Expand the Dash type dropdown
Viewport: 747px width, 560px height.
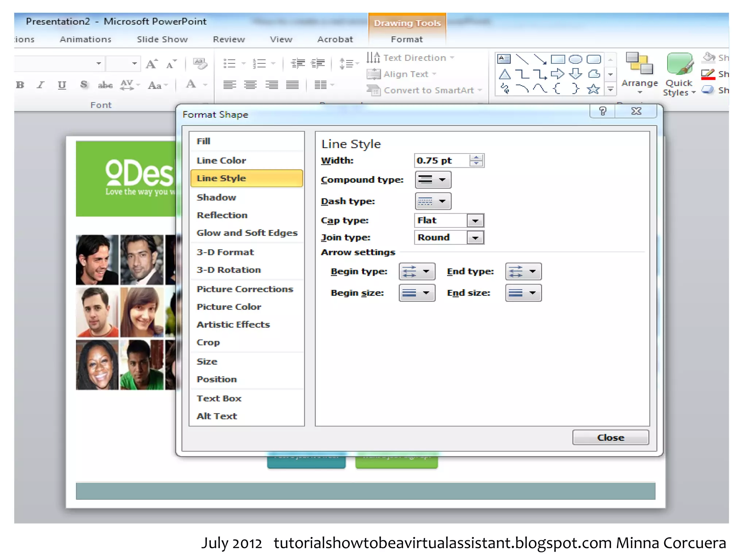tap(433, 201)
